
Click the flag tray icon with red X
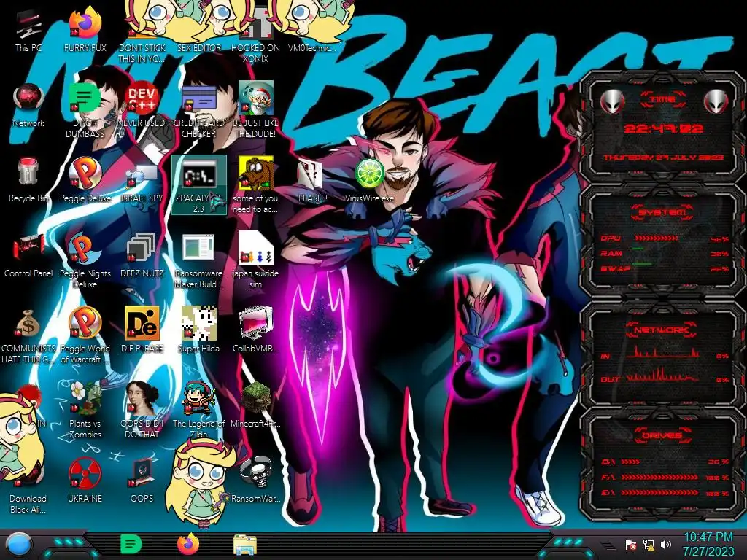631,544
